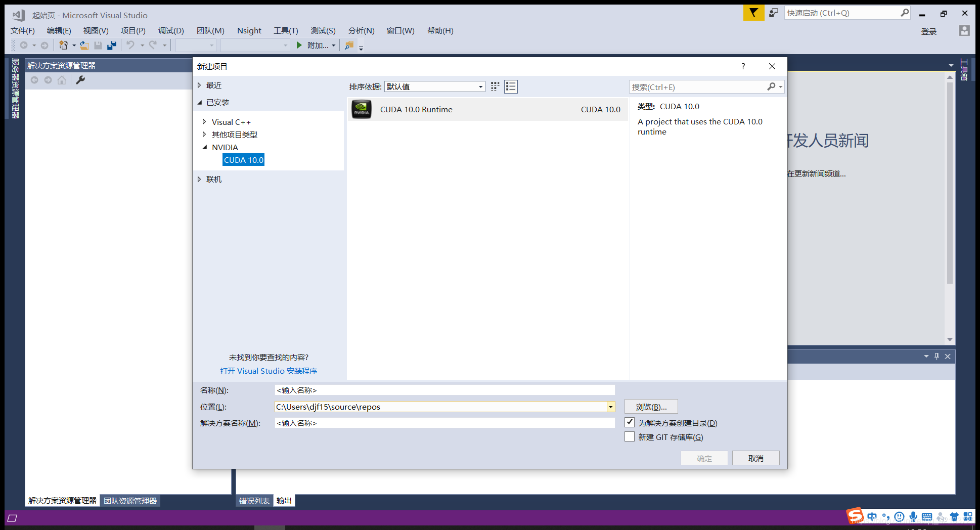Enable the 新建 GIT 存储库 checkbox

pyautogui.click(x=630, y=436)
